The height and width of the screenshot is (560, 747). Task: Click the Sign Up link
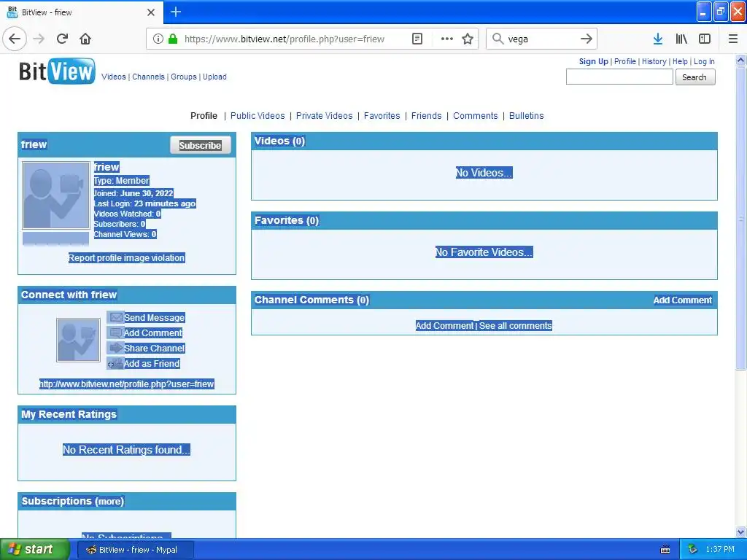tap(594, 61)
